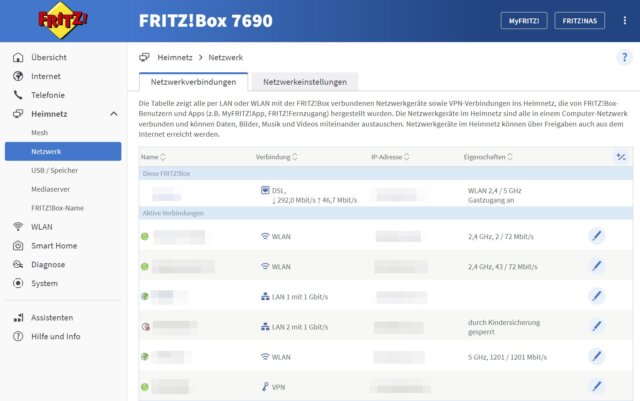Select the Netzwerk submenu item
This screenshot has height=401, width=640.
63,151
